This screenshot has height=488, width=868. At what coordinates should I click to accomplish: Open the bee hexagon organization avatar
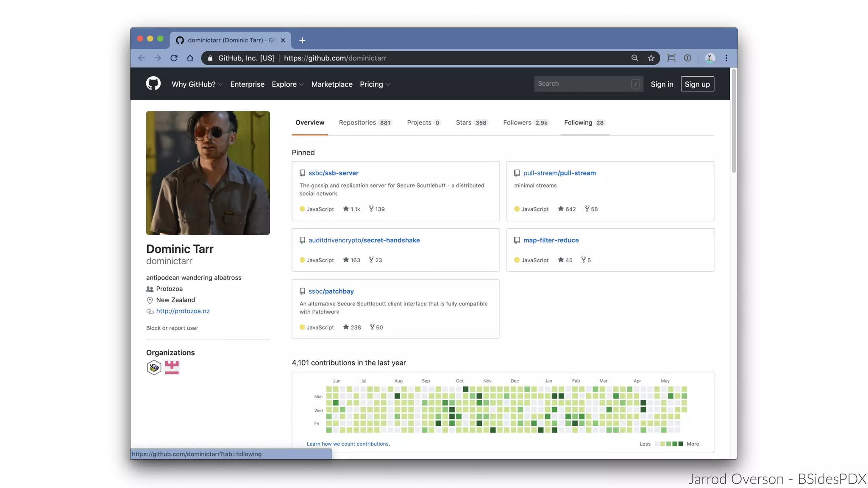click(154, 367)
